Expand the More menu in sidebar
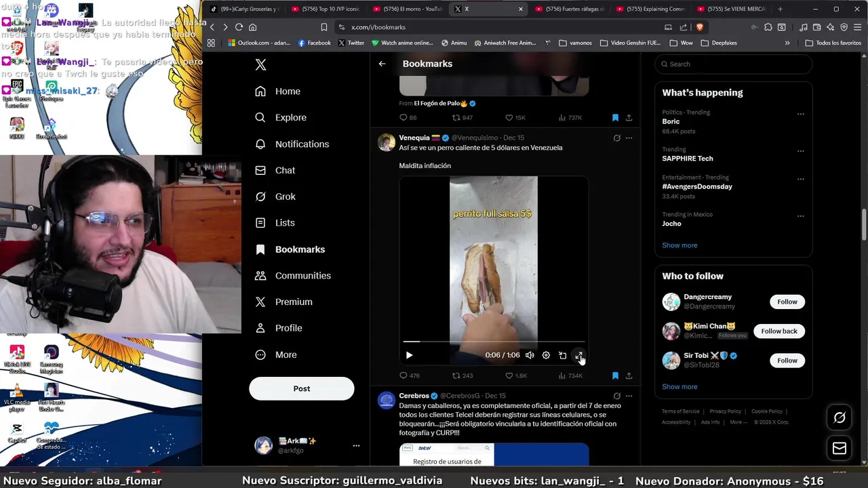Screen dimensions: 868x488 tap(276, 354)
